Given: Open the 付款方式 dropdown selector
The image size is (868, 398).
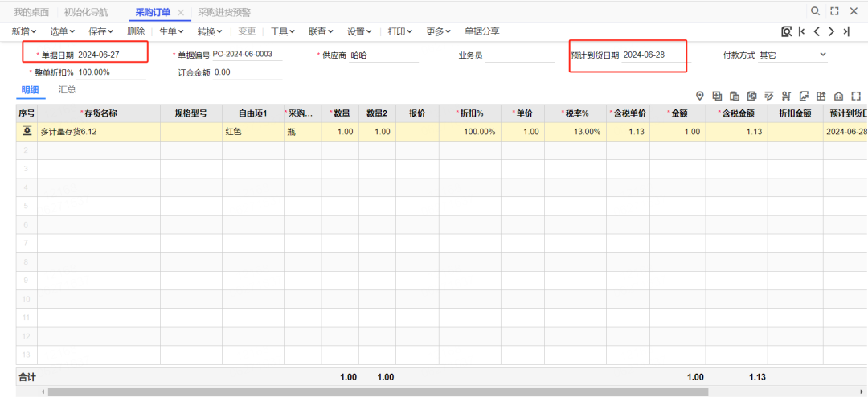Looking at the screenshot, I should tap(822, 55).
